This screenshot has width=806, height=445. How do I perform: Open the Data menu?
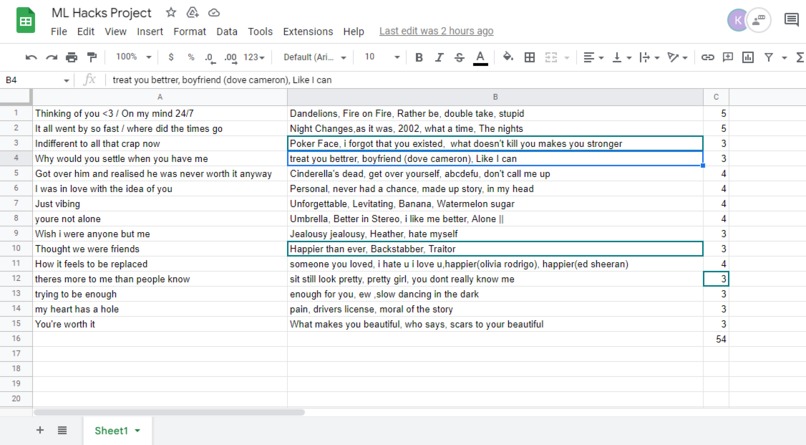pos(227,31)
